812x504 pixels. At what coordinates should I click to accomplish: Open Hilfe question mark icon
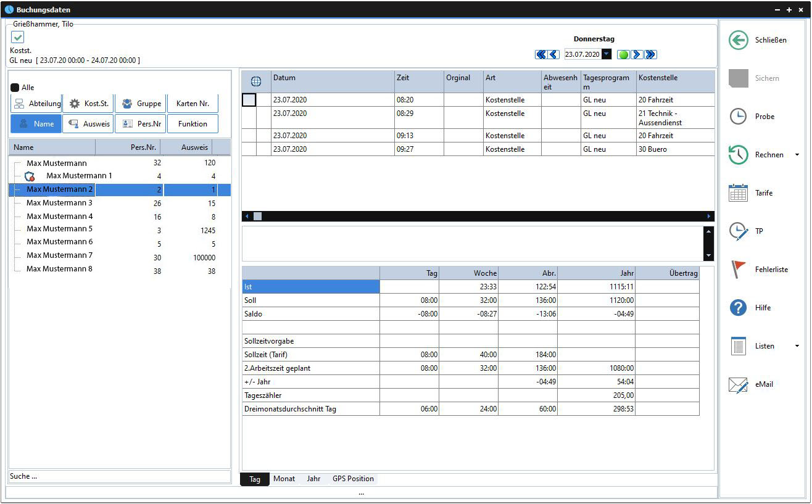coord(738,308)
